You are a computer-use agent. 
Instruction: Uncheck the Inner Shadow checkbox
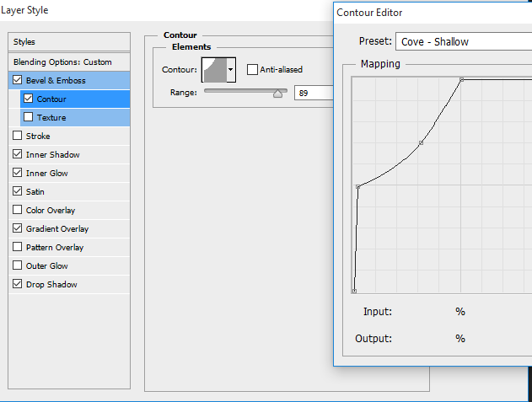click(x=18, y=154)
